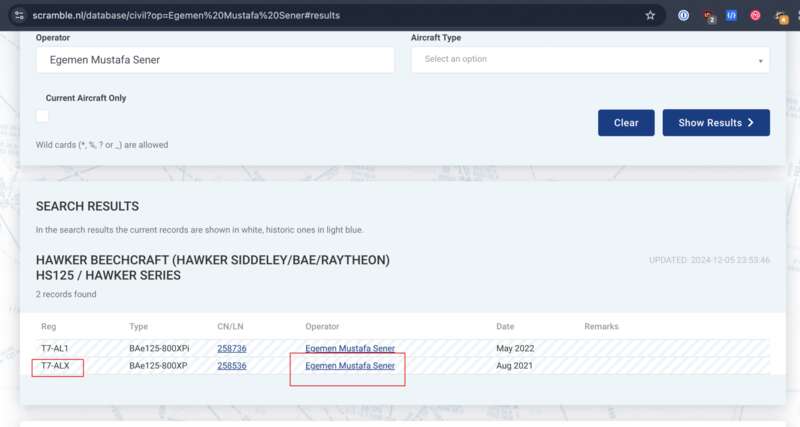Click the Aircraft Type dropdown arrow
Image resolution: width=800 pixels, height=427 pixels.
[760, 60]
